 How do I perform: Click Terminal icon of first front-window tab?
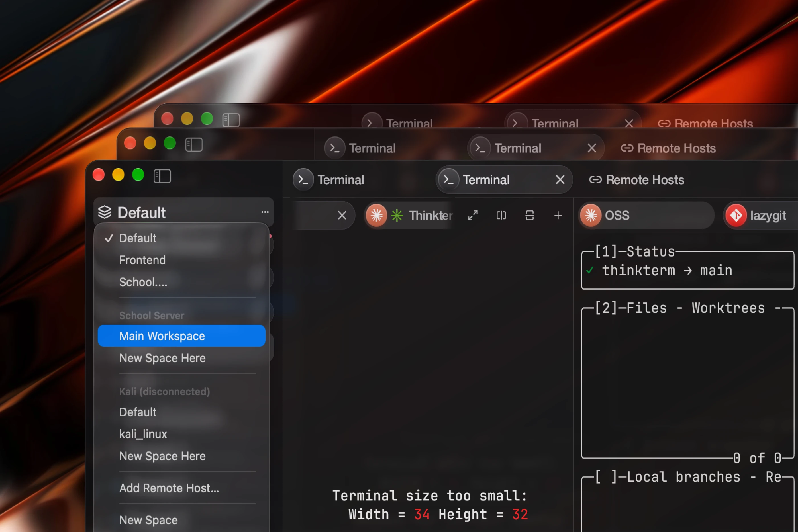pos(303,179)
